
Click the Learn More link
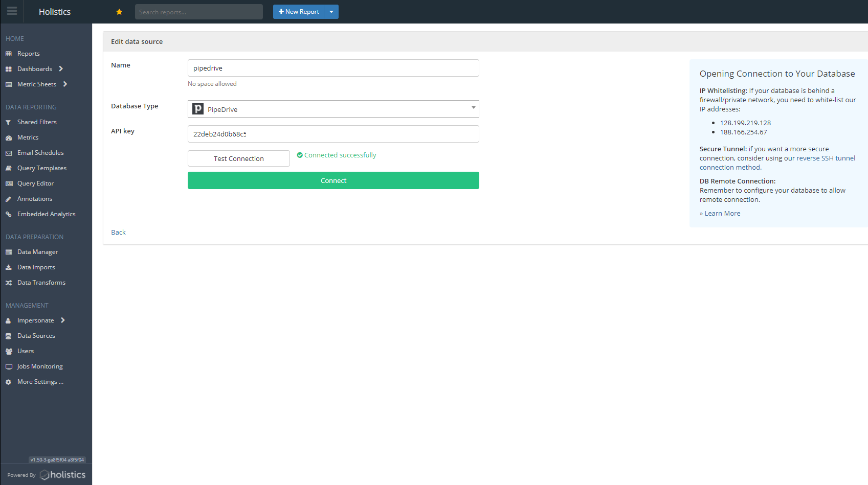722,214
